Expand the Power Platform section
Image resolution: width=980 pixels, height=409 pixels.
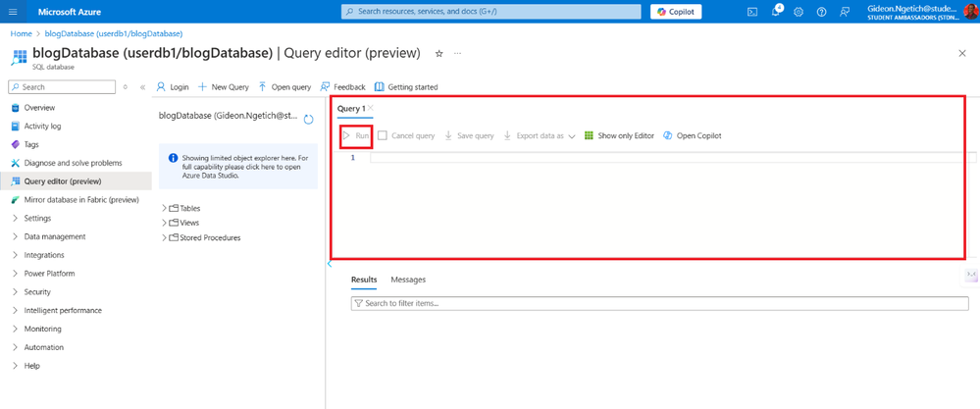coord(49,274)
